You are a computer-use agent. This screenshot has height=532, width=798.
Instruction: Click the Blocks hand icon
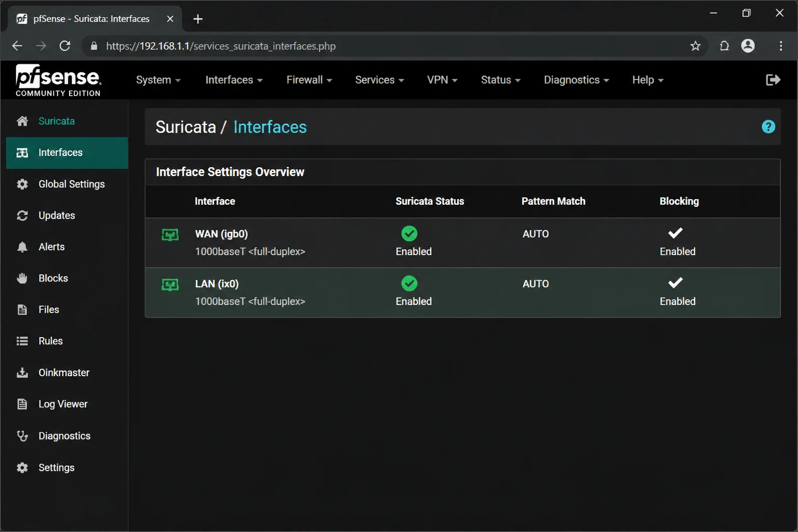22,278
